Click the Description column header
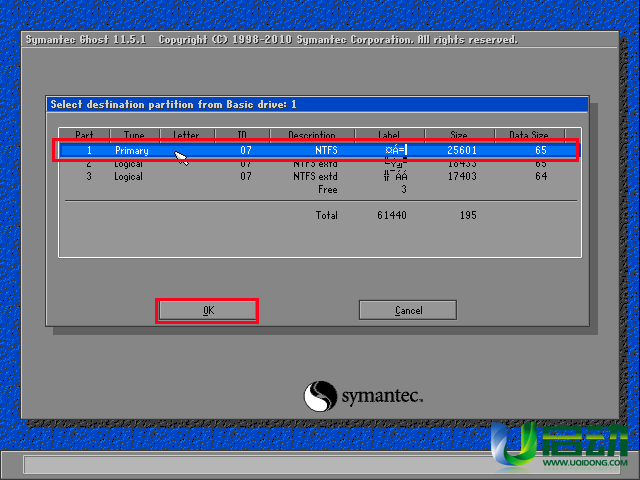This screenshot has height=480, width=640. [312, 135]
